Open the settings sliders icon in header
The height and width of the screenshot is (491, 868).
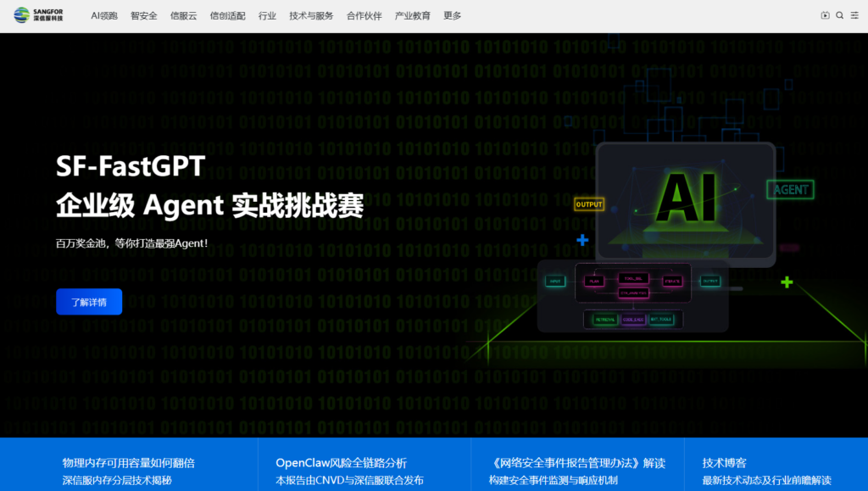tap(854, 15)
